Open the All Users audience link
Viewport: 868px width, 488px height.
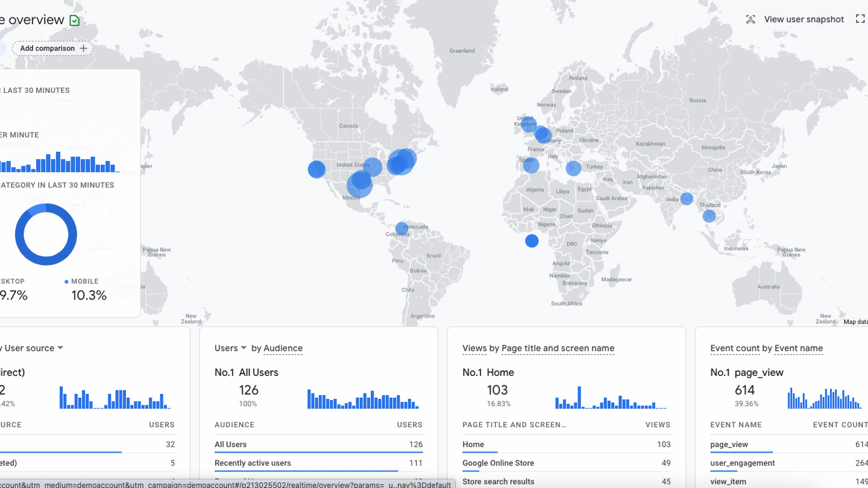pyautogui.click(x=231, y=444)
